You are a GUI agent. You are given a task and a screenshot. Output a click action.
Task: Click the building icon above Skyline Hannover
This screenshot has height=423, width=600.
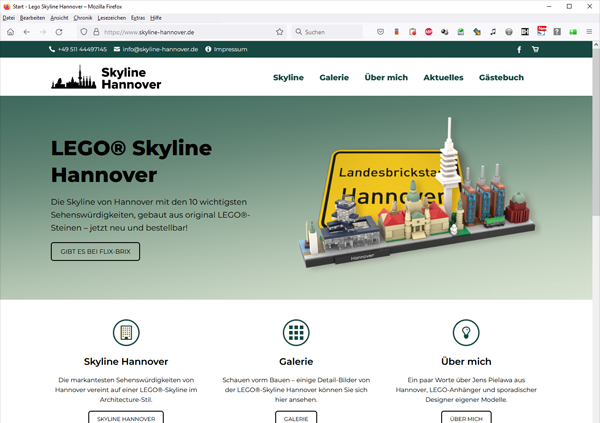coord(126,332)
